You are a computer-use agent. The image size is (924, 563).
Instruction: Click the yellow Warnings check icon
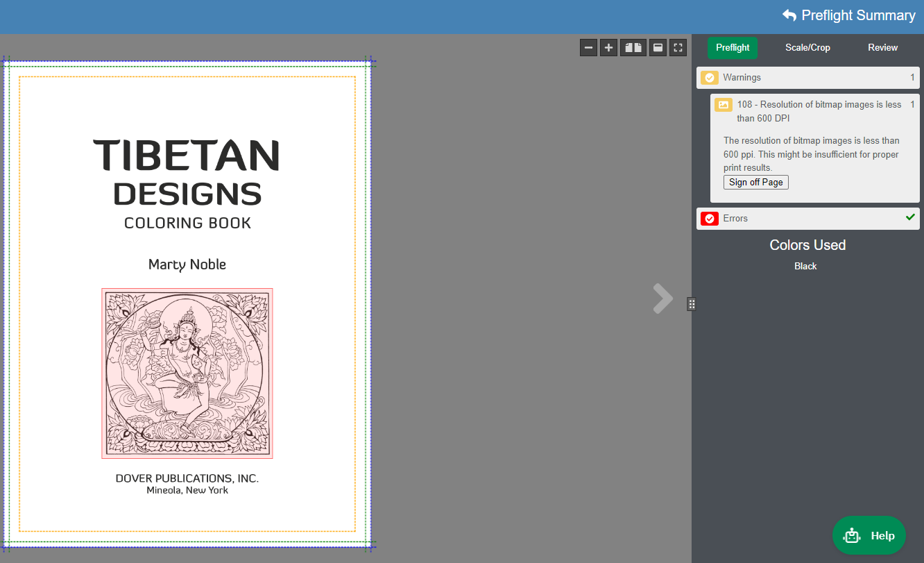pyautogui.click(x=709, y=78)
